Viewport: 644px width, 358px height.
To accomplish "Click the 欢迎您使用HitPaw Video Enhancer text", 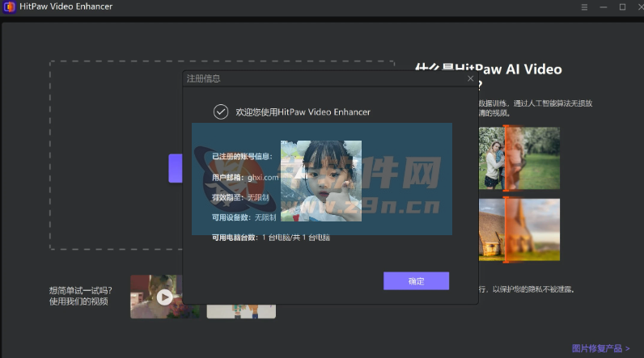I will (x=303, y=112).
